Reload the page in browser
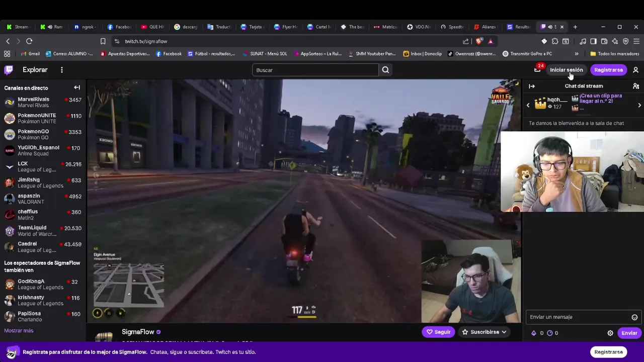This screenshot has width=644, height=362. pyautogui.click(x=29, y=41)
